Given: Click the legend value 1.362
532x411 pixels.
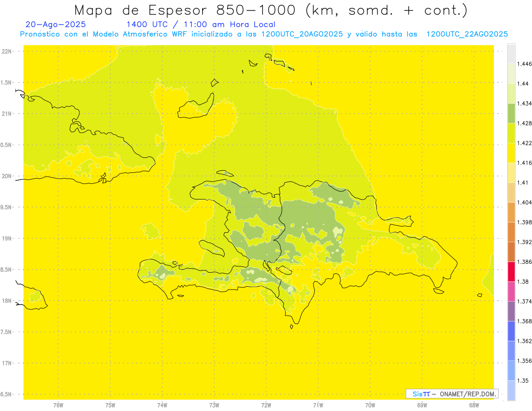Looking at the screenshot, I should (524, 341).
